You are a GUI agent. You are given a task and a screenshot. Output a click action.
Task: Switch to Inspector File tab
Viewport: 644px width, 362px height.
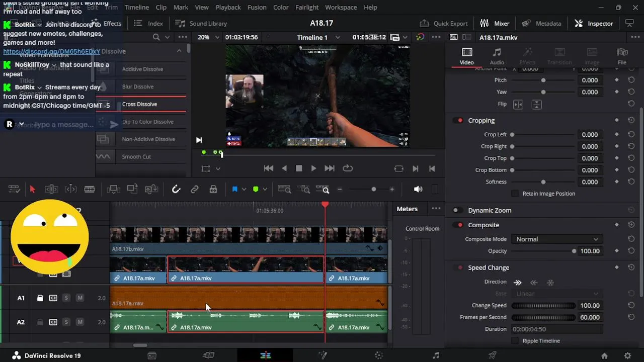[622, 56]
